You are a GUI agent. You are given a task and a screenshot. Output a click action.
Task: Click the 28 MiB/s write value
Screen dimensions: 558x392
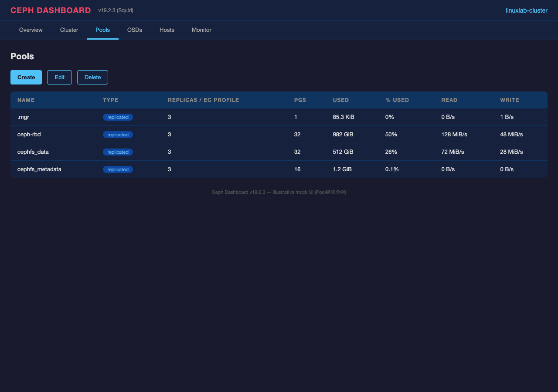(511, 152)
